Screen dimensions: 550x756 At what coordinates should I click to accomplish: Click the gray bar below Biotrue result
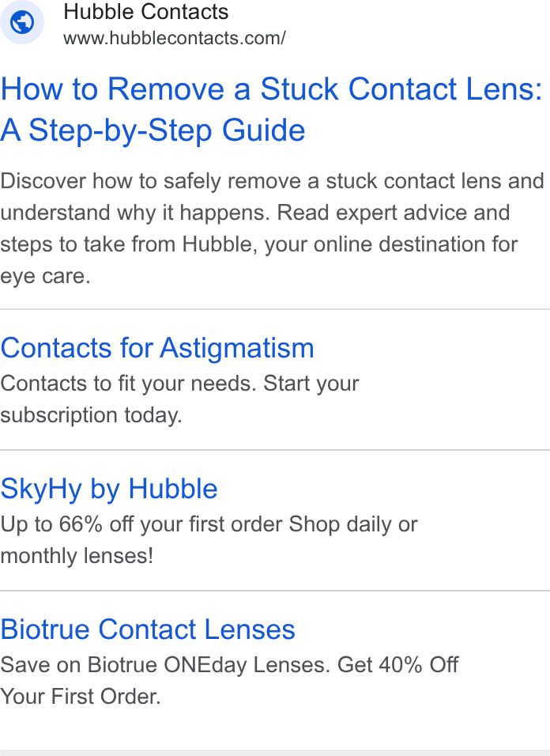pos(275,753)
